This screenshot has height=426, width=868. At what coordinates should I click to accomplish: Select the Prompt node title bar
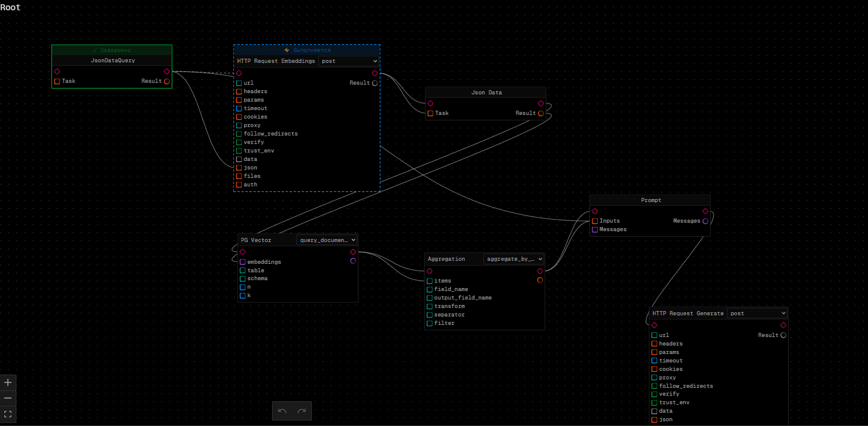click(x=650, y=200)
